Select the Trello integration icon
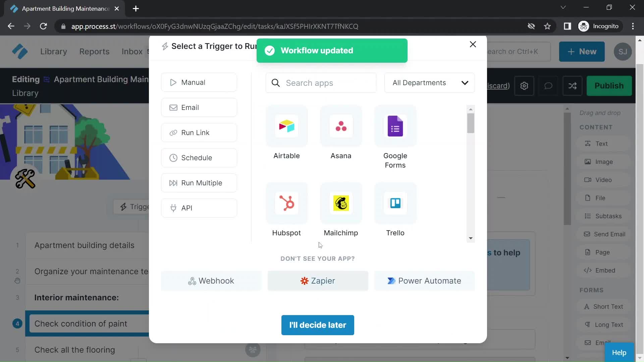644x362 pixels. coord(395,203)
